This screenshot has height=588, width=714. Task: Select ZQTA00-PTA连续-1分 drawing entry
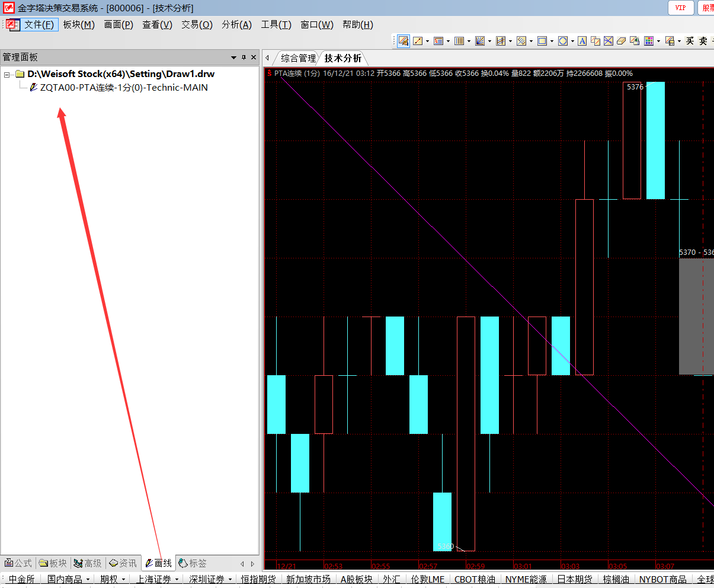coord(124,88)
